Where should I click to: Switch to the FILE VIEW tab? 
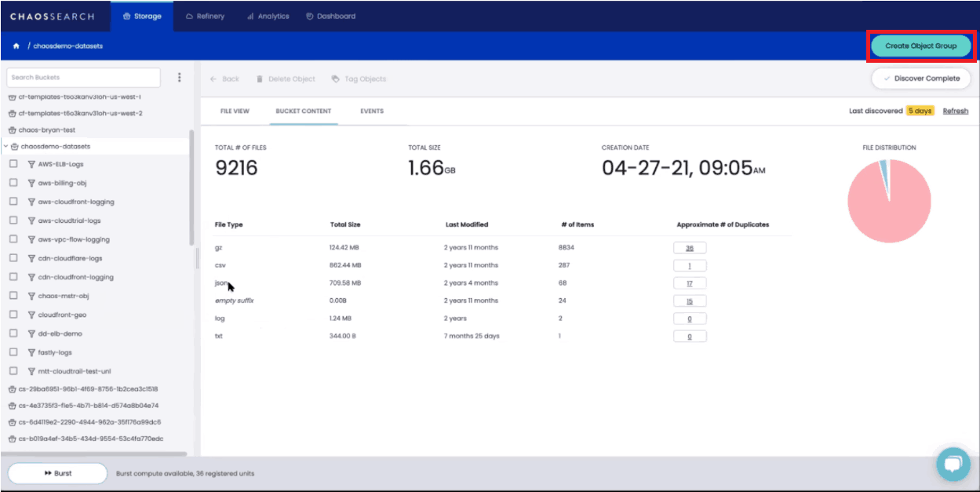pos(235,111)
